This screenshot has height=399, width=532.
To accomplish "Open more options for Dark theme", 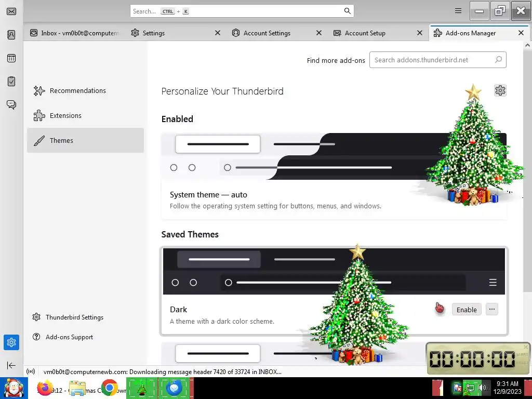I will [492, 309].
